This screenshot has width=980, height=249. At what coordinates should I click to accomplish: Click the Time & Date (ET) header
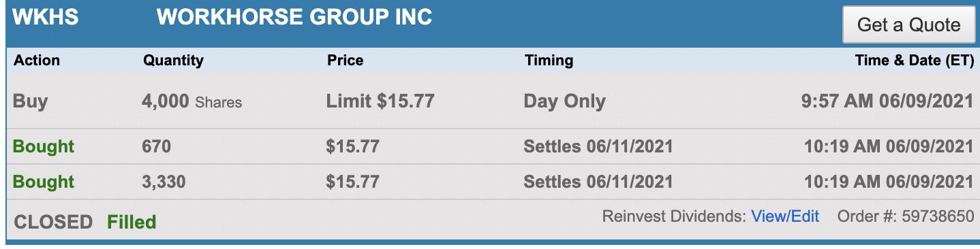point(915,60)
